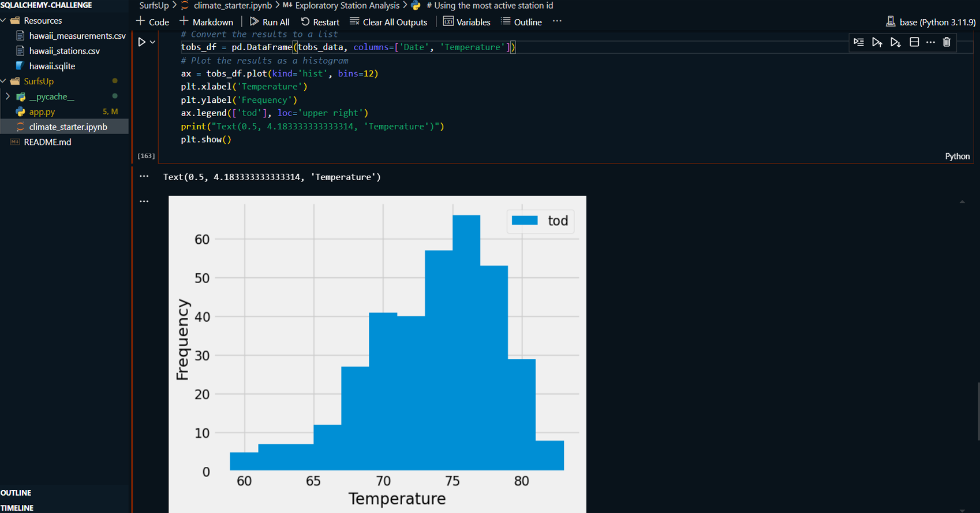
Task: Split the cell using toolbar icon
Action: click(x=914, y=42)
